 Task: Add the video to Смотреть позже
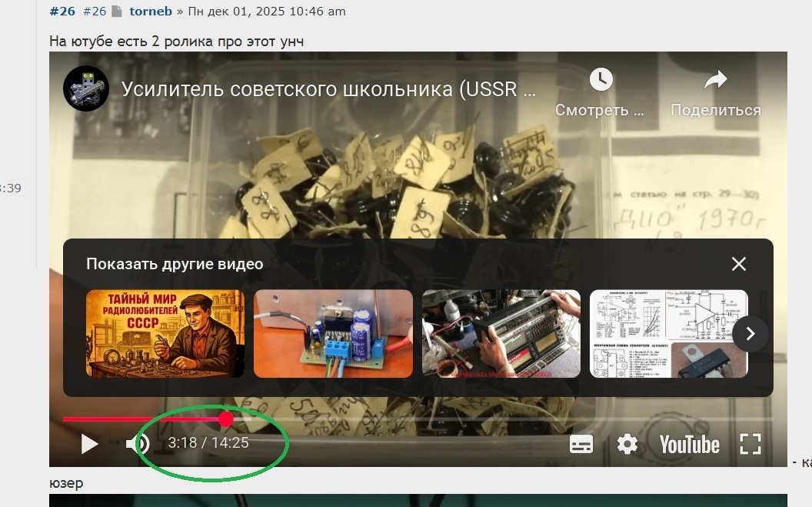point(600,80)
